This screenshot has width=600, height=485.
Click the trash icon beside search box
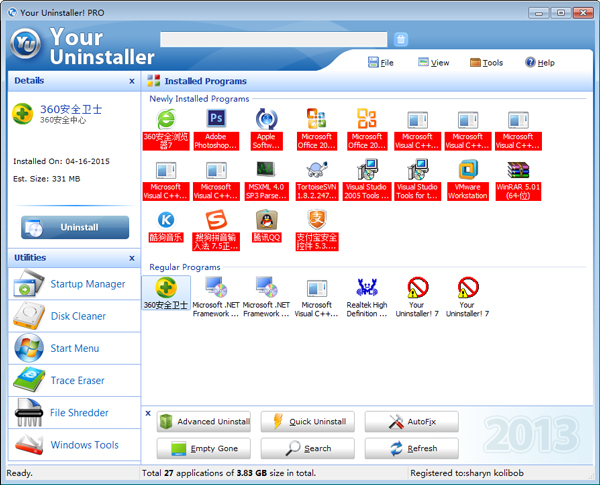point(401,39)
